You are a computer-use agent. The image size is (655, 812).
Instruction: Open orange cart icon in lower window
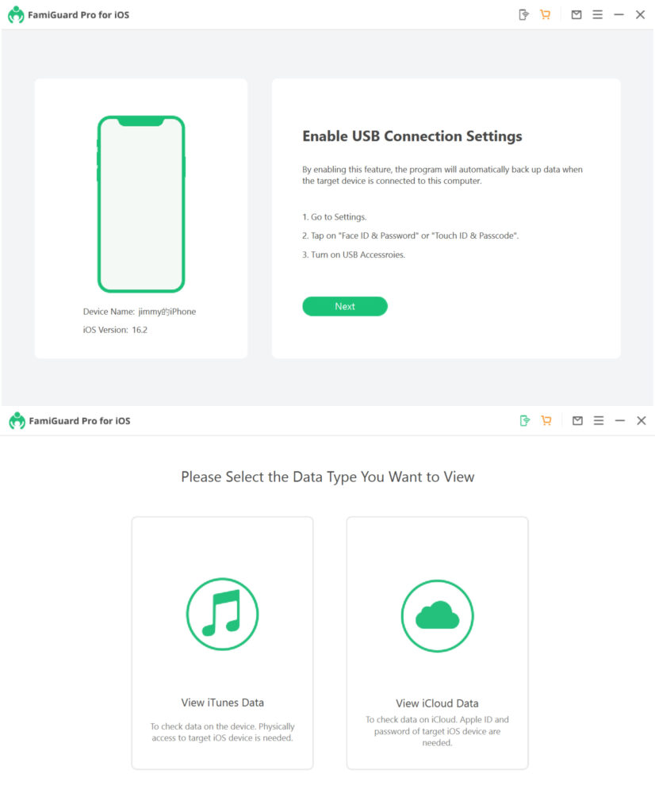tap(546, 420)
